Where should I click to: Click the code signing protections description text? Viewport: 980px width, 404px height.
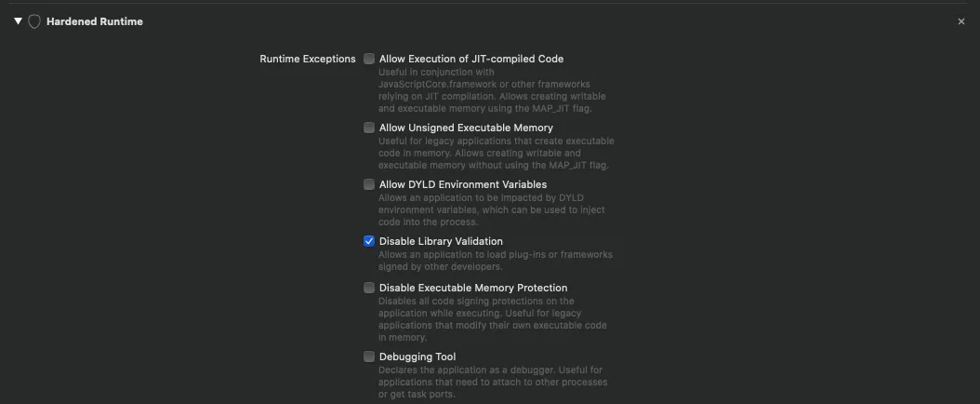pos(492,319)
